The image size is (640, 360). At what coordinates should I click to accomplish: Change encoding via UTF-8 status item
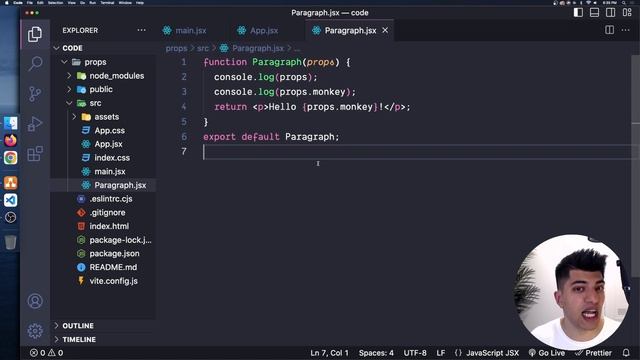coord(415,353)
